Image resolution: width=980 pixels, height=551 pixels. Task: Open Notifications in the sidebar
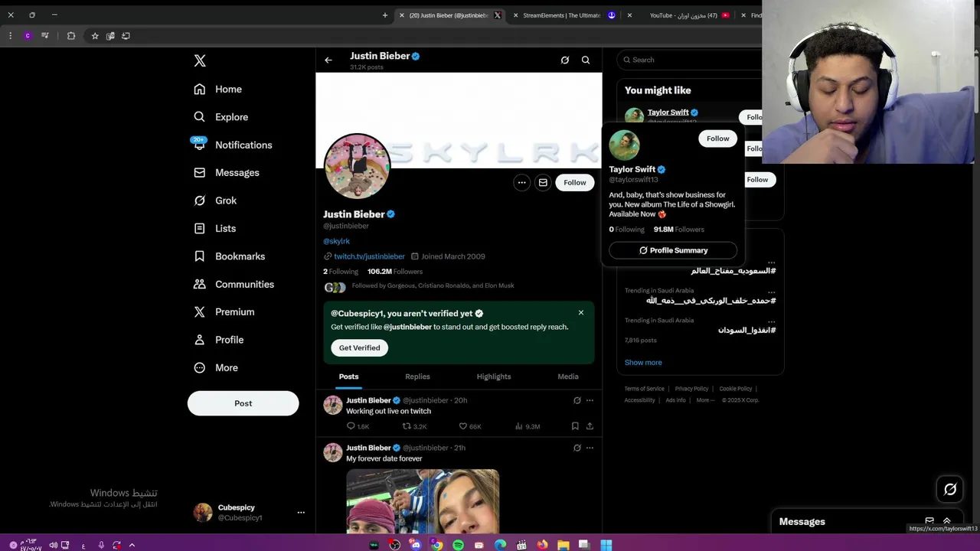(233, 145)
